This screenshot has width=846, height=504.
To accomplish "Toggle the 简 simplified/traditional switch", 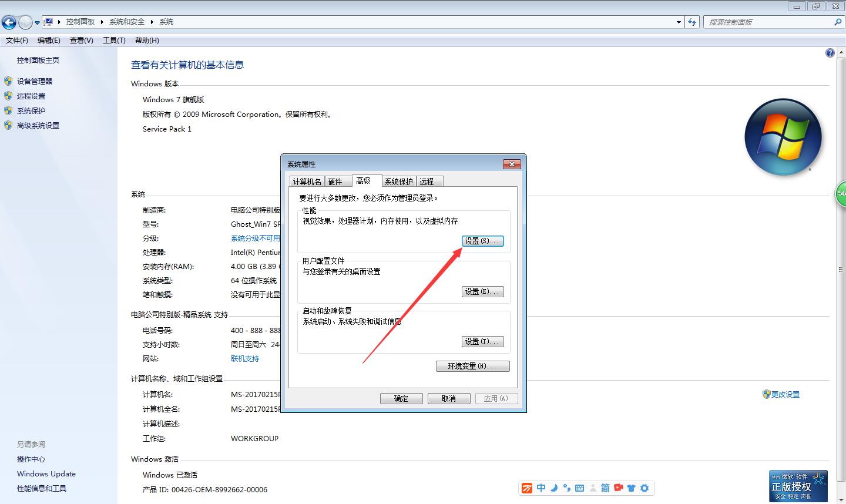I will 605,488.
